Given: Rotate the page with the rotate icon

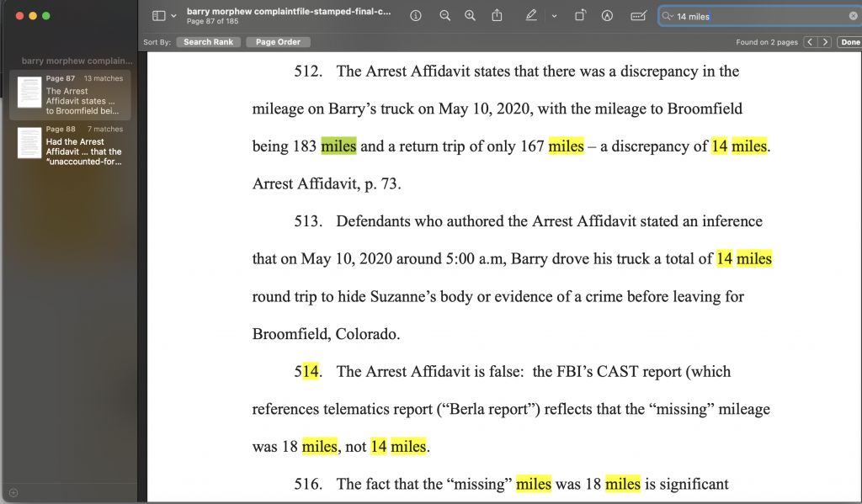Looking at the screenshot, I should [580, 16].
